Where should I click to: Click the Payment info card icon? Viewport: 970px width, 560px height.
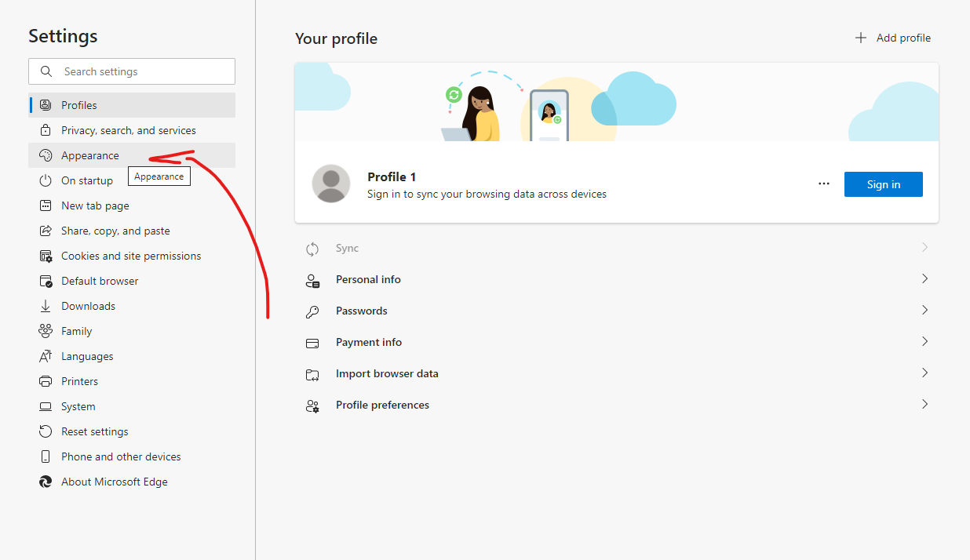click(312, 343)
